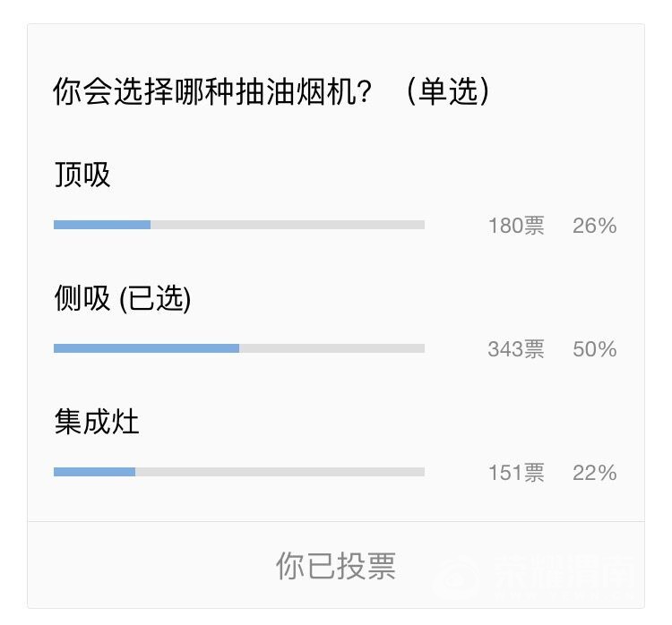Click the 22% percentage for 集成灶
This screenshot has height=625, width=672.
[595, 473]
